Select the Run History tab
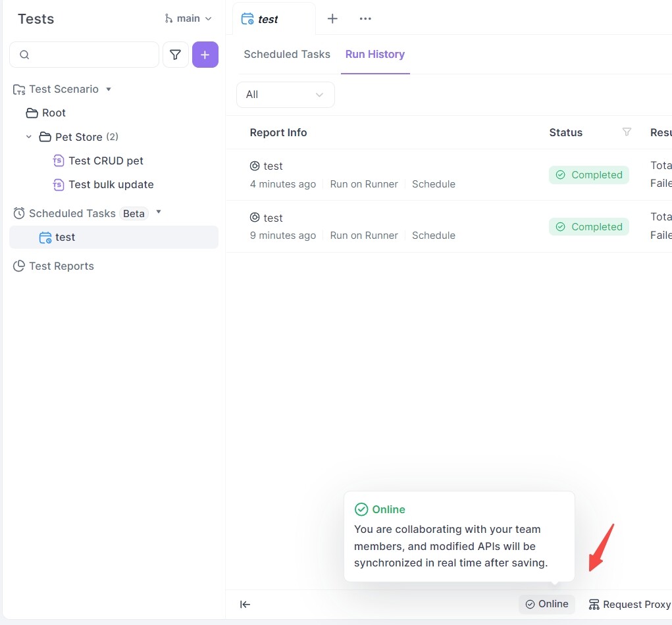This screenshot has width=672, height=625. pyautogui.click(x=375, y=55)
